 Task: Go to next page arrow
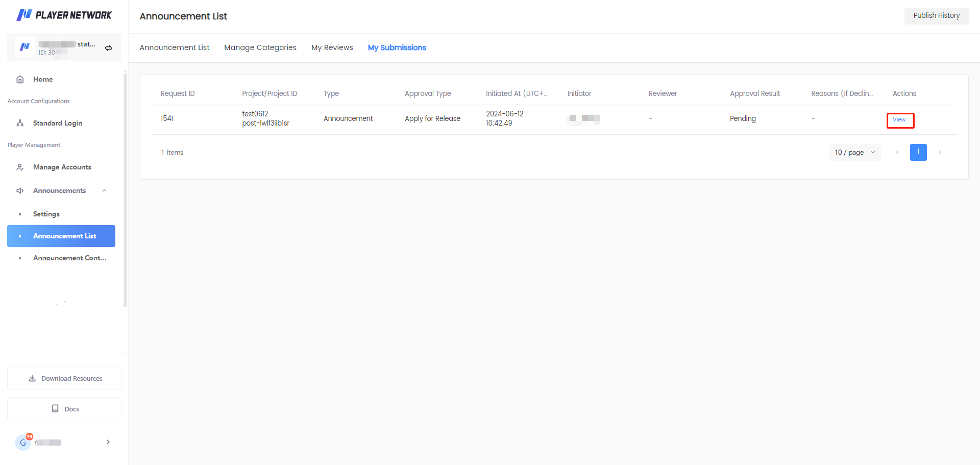coord(940,153)
